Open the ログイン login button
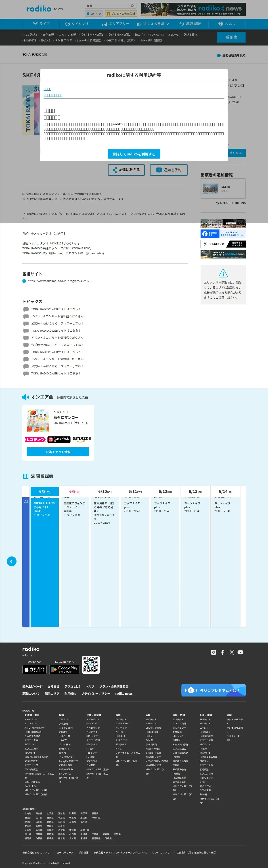Image resolution: width=268 pixels, height=868 pixels. 94,13
